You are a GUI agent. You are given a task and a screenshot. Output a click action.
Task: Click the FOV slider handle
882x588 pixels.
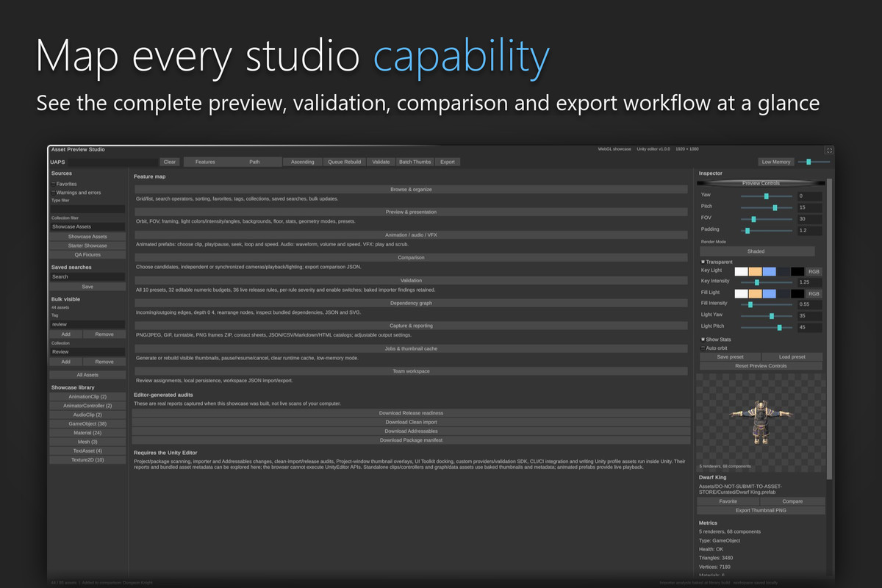(x=753, y=219)
